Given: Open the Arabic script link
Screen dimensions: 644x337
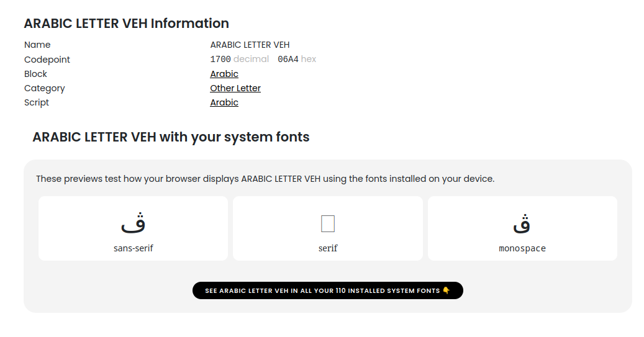Looking at the screenshot, I should pyautogui.click(x=224, y=102).
